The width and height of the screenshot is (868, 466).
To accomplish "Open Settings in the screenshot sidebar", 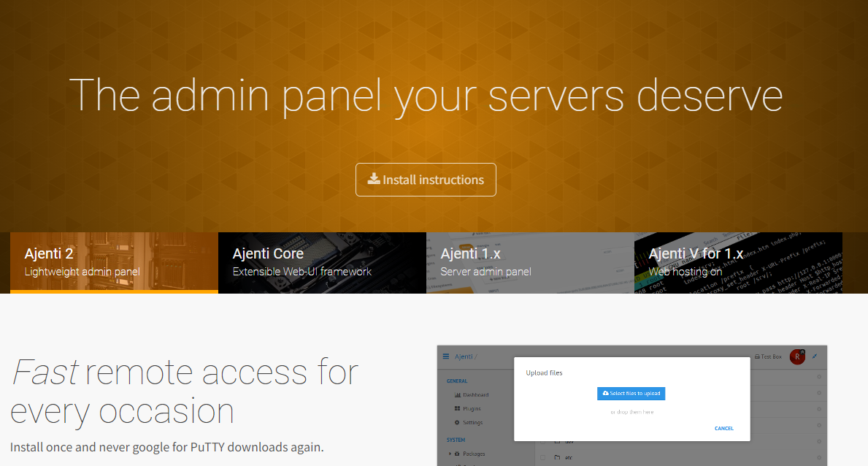I will tap(469, 422).
